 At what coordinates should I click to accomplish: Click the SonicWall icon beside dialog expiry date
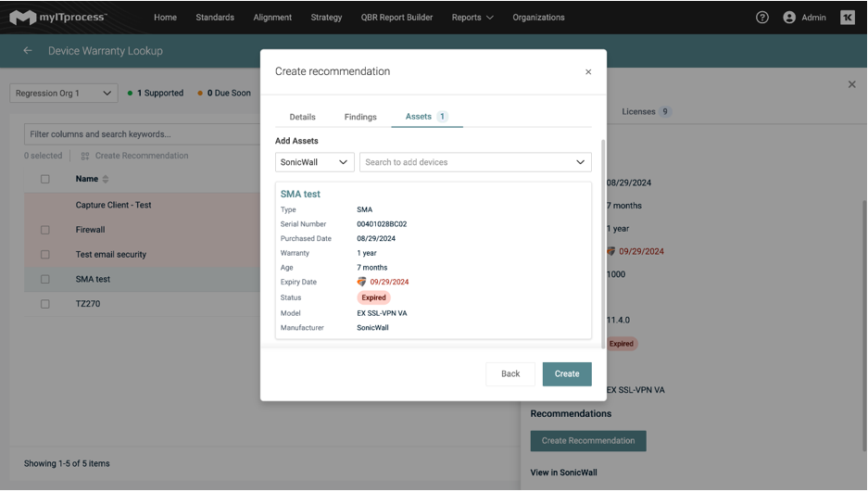(x=361, y=282)
